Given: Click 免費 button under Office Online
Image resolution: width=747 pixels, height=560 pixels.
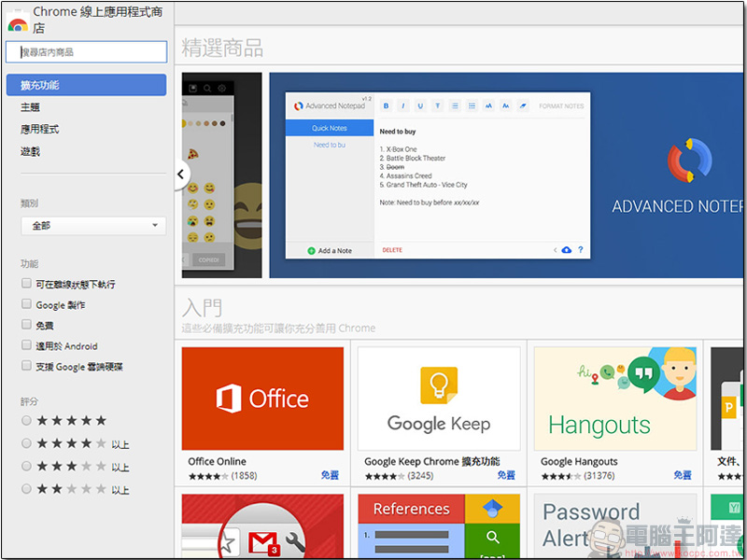Looking at the screenshot, I should pos(330,475).
